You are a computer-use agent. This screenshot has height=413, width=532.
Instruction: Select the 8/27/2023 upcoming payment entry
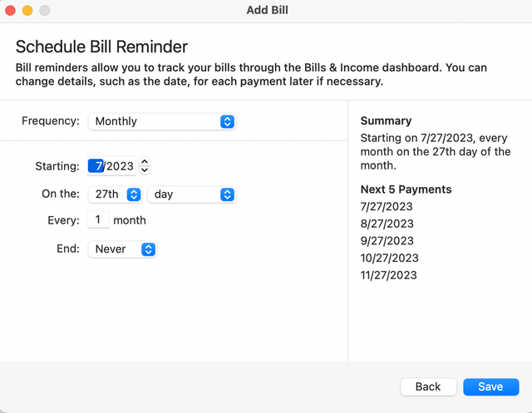coord(387,224)
